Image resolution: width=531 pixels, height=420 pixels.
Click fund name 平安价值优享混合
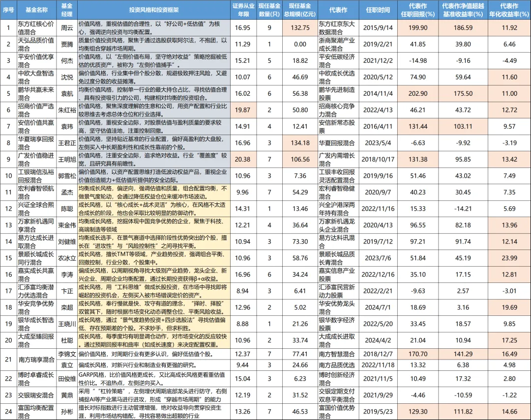pyautogui.click(x=36, y=60)
